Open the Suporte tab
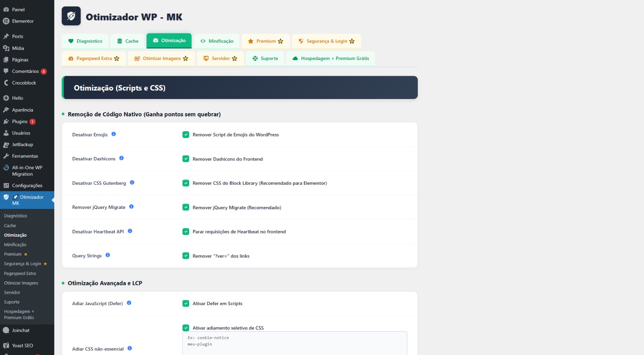Screen dimensions: 644x355 265,58
